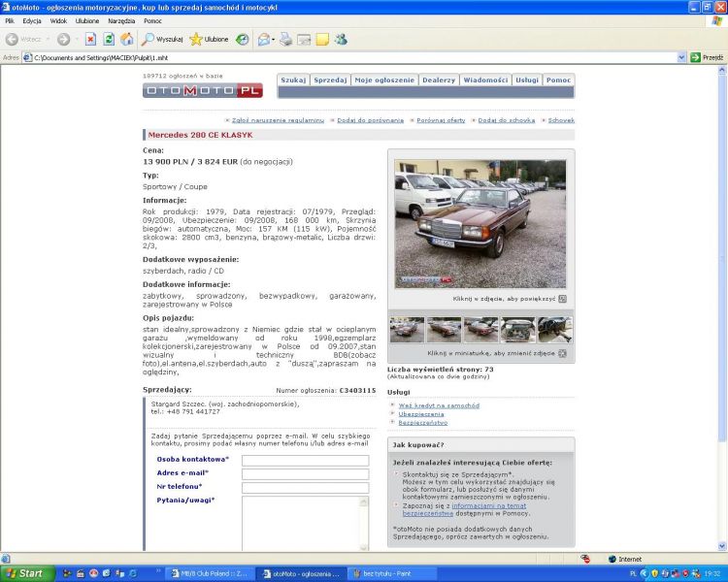Focus the Nr telefonu input field
728x582 pixels.
[x=306, y=488]
